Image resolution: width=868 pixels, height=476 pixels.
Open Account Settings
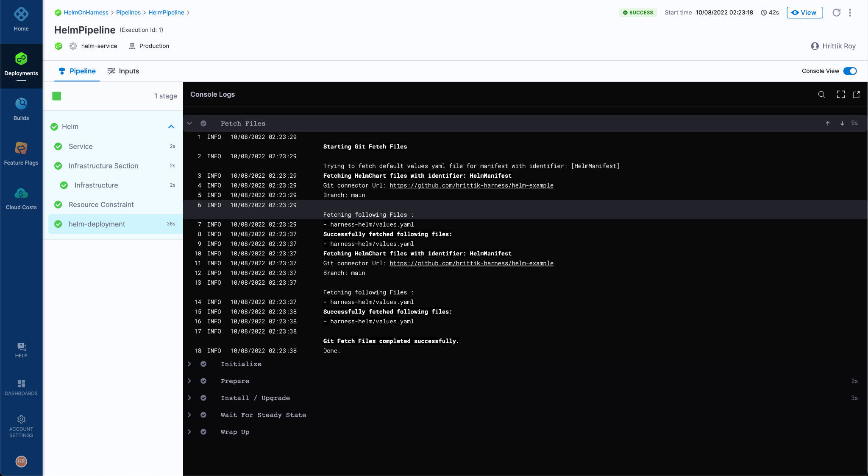(x=21, y=426)
